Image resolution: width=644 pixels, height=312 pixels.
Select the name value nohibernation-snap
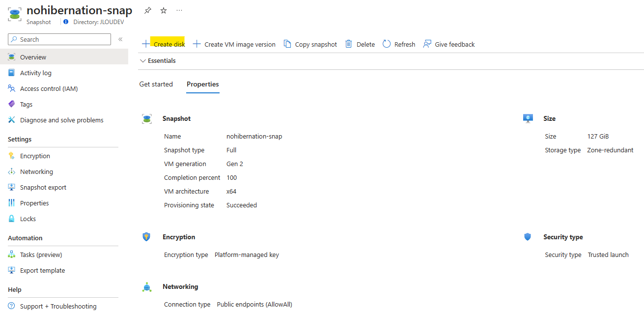point(254,136)
